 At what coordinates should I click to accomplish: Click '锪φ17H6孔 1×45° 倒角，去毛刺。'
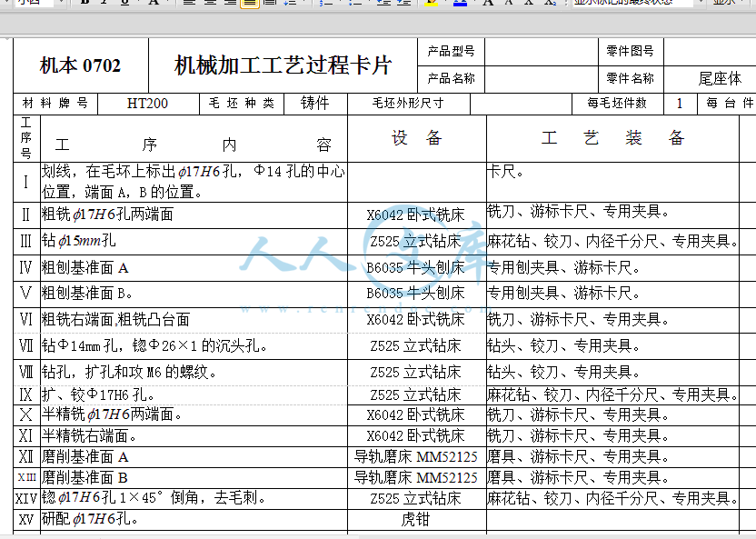tap(154, 497)
